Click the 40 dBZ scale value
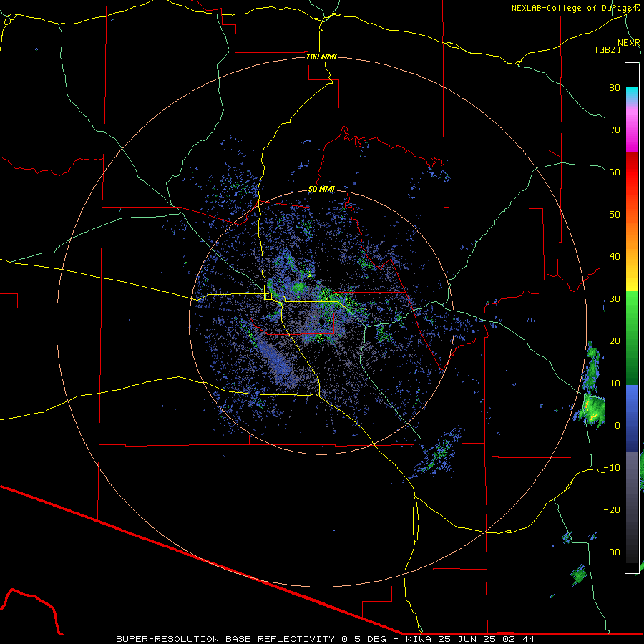 [x=615, y=257]
